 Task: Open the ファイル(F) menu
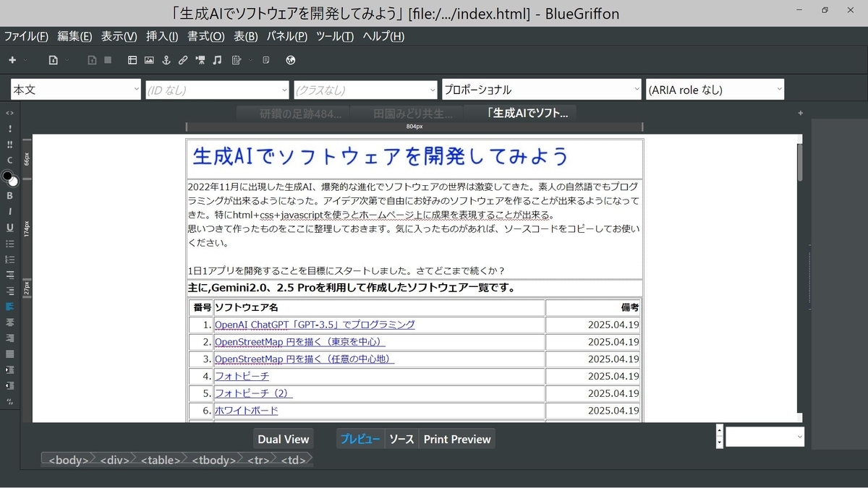click(26, 37)
